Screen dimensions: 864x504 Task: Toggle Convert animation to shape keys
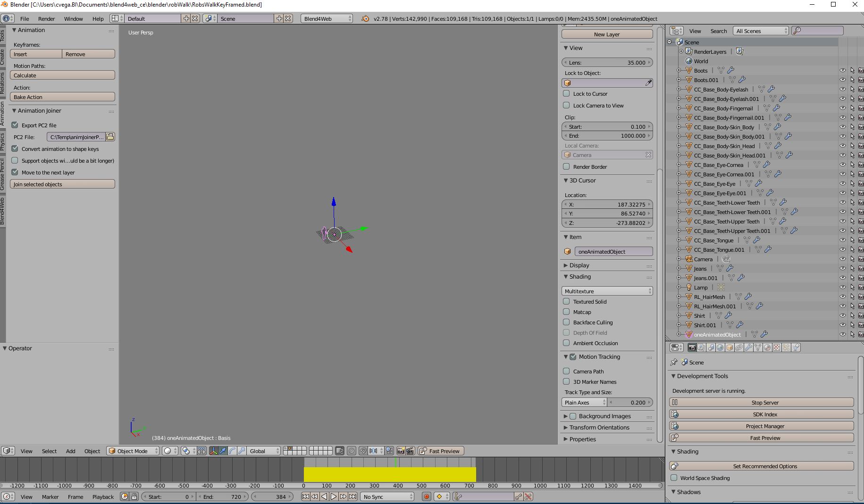tap(15, 149)
